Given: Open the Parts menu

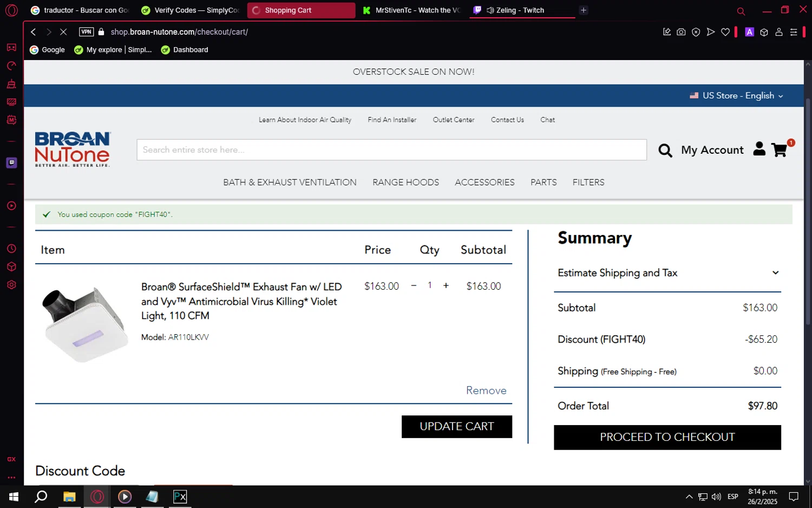Looking at the screenshot, I should click(543, 183).
